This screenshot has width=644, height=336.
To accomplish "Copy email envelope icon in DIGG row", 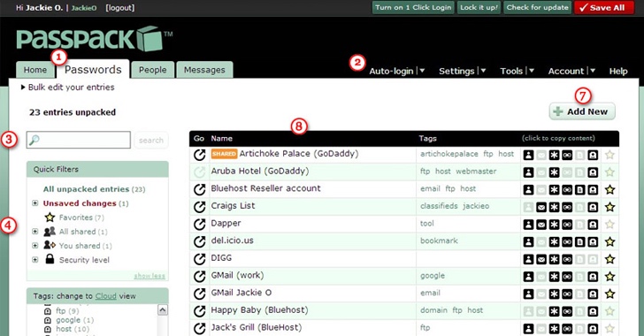I will click(541, 259).
